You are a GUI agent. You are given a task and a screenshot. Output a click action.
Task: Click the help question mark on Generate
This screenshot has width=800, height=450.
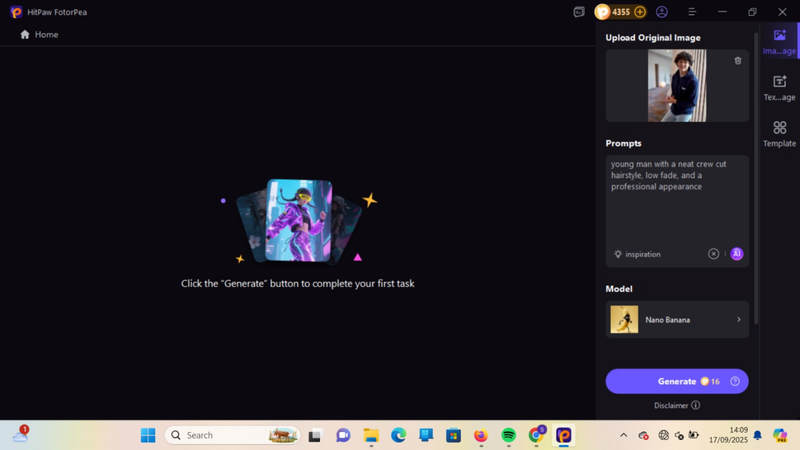click(x=735, y=381)
